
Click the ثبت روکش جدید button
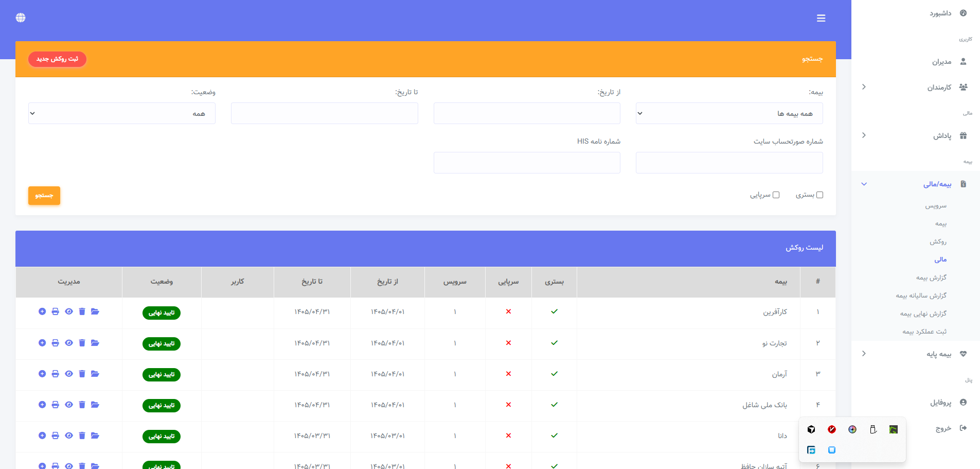pyautogui.click(x=57, y=59)
